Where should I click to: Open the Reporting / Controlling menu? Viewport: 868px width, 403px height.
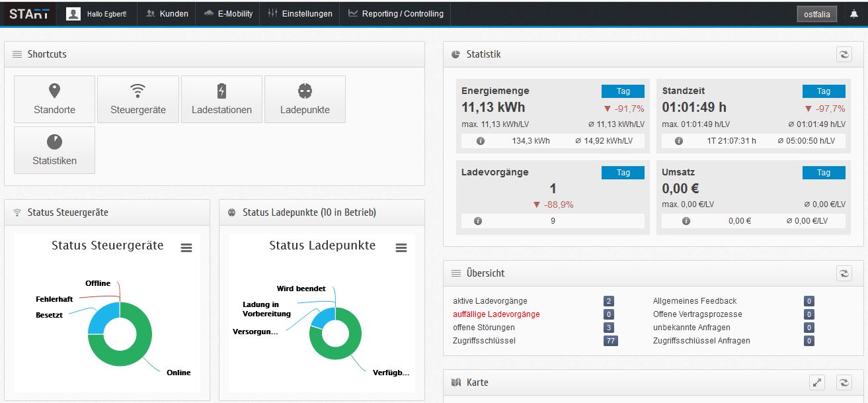pos(395,14)
